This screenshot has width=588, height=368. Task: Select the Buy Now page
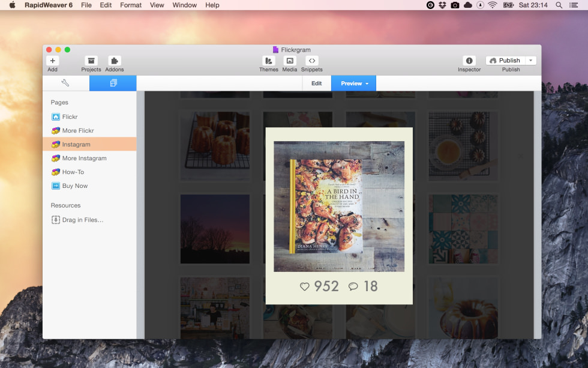pos(89,186)
